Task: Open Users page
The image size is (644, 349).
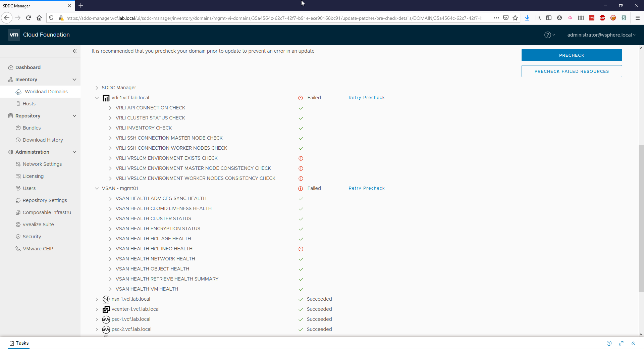Action: tap(29, 188)
